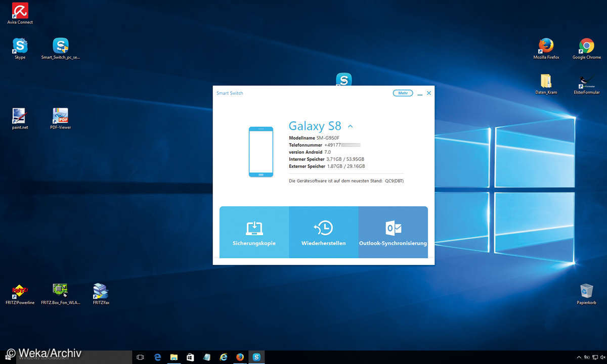Click the Galaxy S8 device title

(x=315, y=126)
